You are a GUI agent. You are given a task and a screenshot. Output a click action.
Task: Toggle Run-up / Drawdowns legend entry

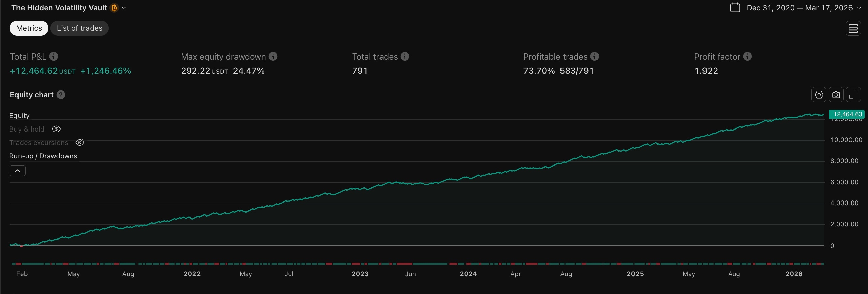click(x=43, y=156)
